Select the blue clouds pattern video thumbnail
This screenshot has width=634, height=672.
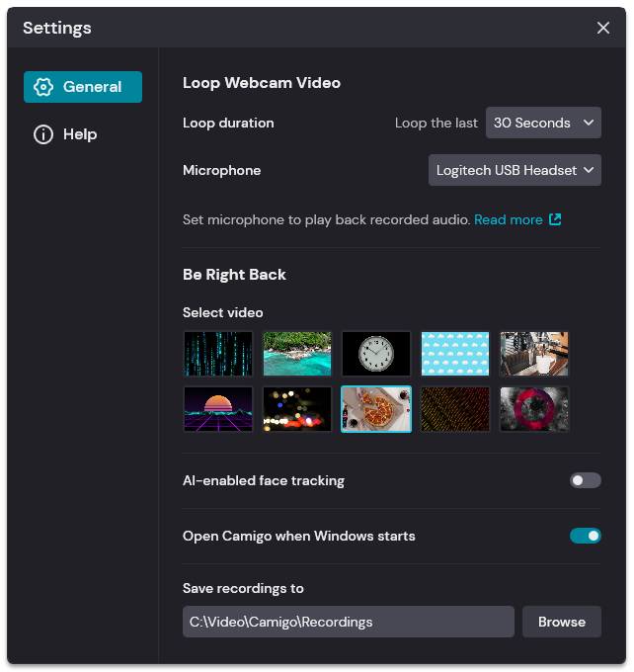coord(455,354)
